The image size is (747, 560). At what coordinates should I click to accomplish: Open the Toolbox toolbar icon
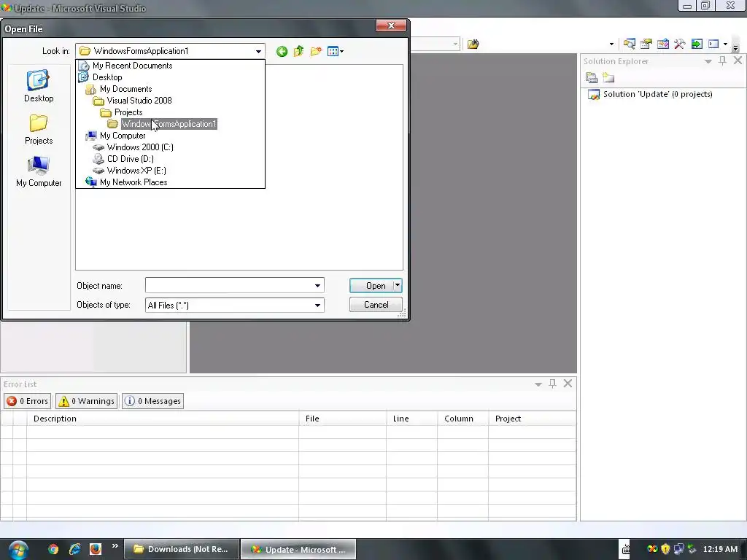click(x=680, y=44)
